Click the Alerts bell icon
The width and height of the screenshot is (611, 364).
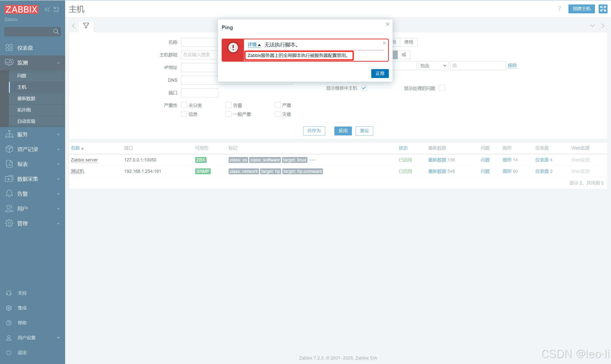9,194
